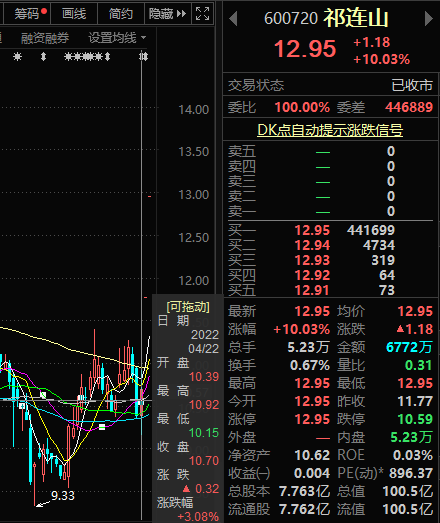Select 买二 price 12.94
This screenshot has width=440, height=523.
point(312,245)
